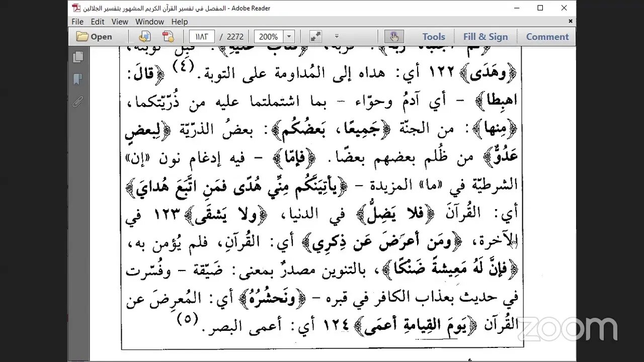Click the create PDF online icon
The width and height of the screenshot is (644, 362).
point(168,37)
